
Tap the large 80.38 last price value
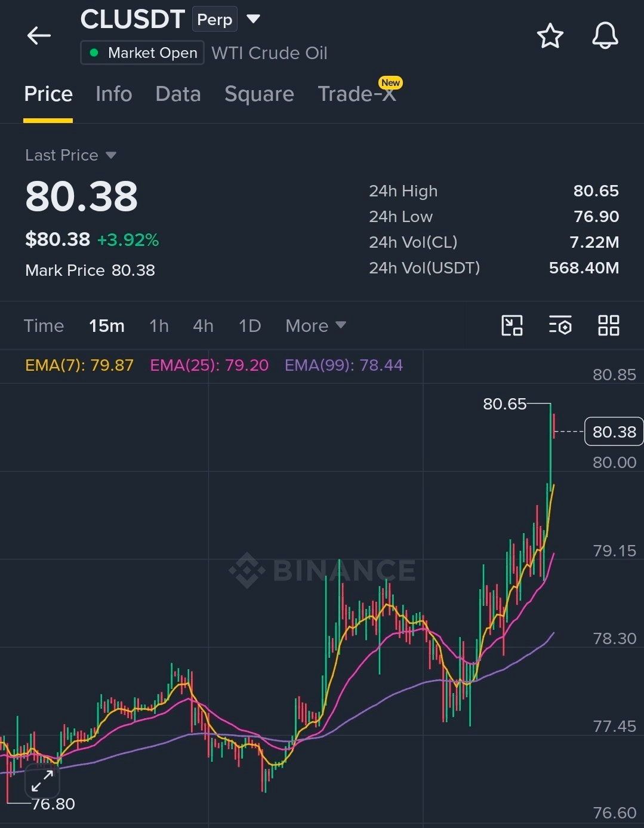(x=81, y=196)
